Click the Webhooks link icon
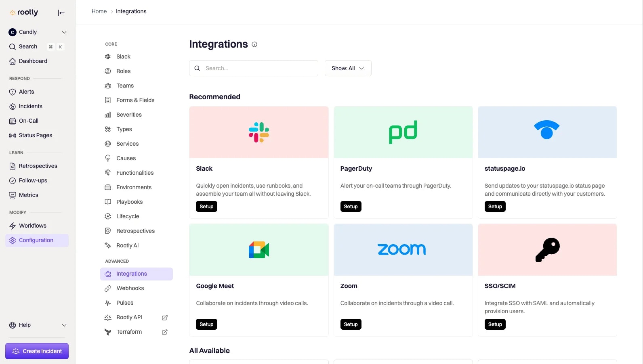 (x=108, y=289)
